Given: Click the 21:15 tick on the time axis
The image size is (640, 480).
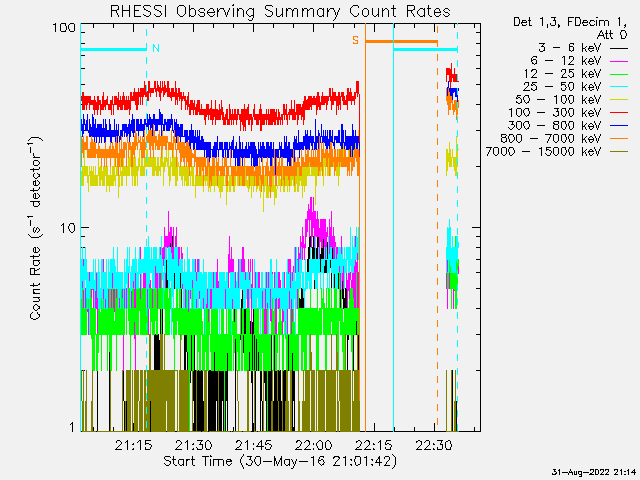Looking at the screenshot, I should (x=133, y=445).
